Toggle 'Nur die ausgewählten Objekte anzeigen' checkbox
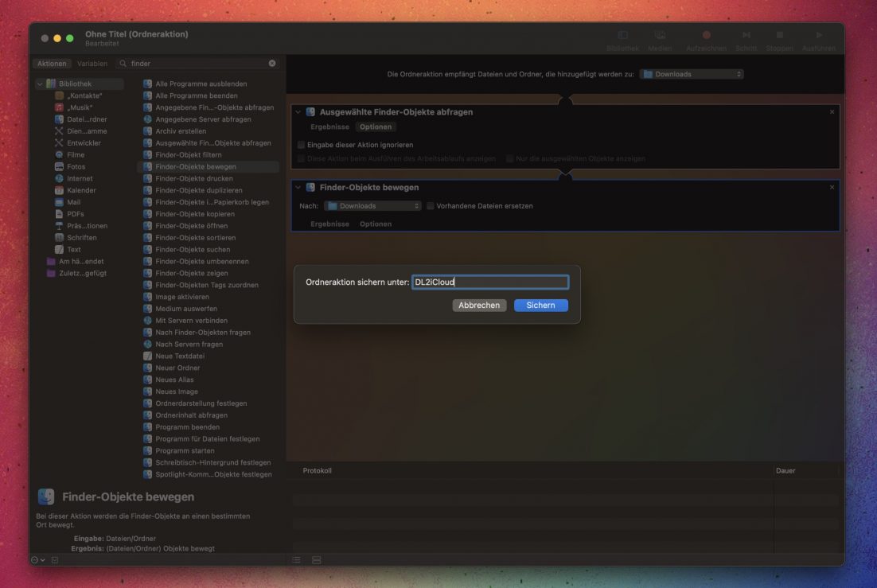 pyautogui.click(x=509, y=159)
